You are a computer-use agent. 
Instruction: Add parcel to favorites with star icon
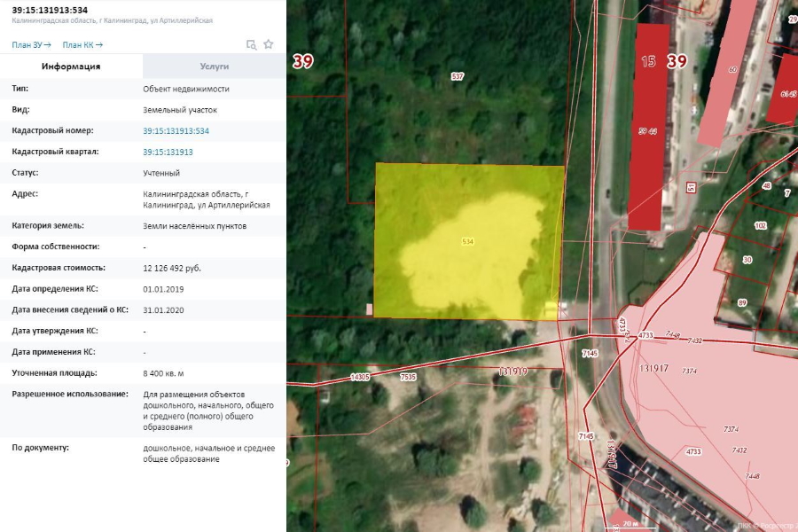click(269, 44)
